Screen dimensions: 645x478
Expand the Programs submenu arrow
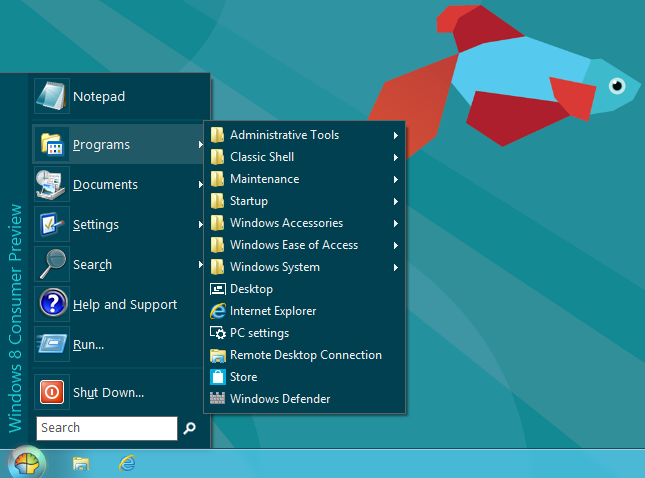point(200,144)
